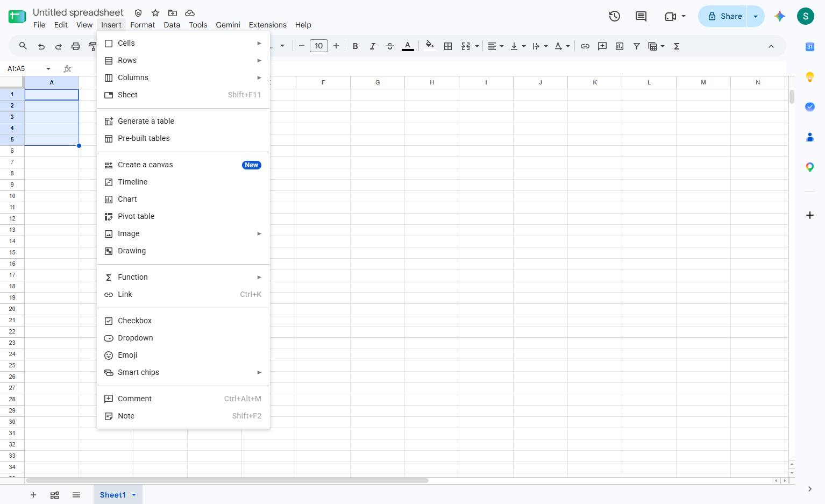
Task: Open the Gemini sparkle icon
Action: click(780, 16)
